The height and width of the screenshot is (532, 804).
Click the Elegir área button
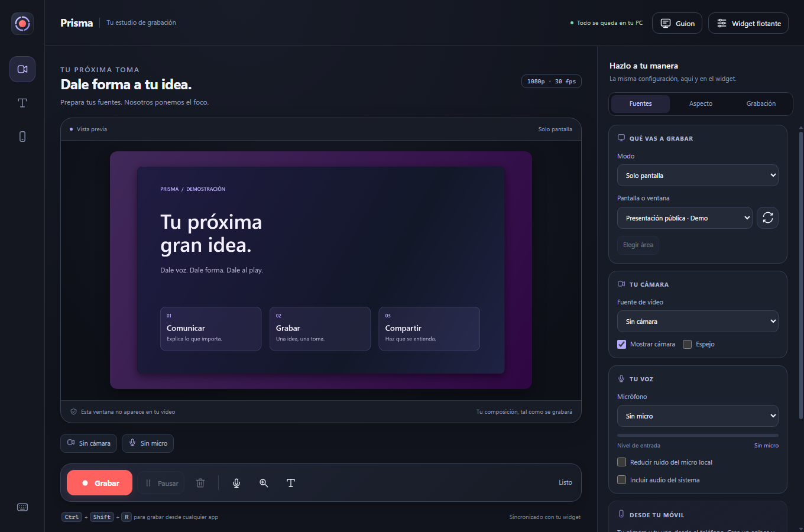(638, 245)
